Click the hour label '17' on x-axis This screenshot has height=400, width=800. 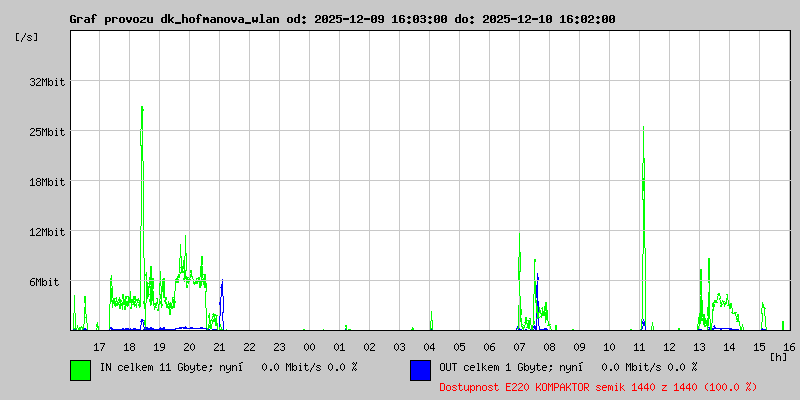99,347
